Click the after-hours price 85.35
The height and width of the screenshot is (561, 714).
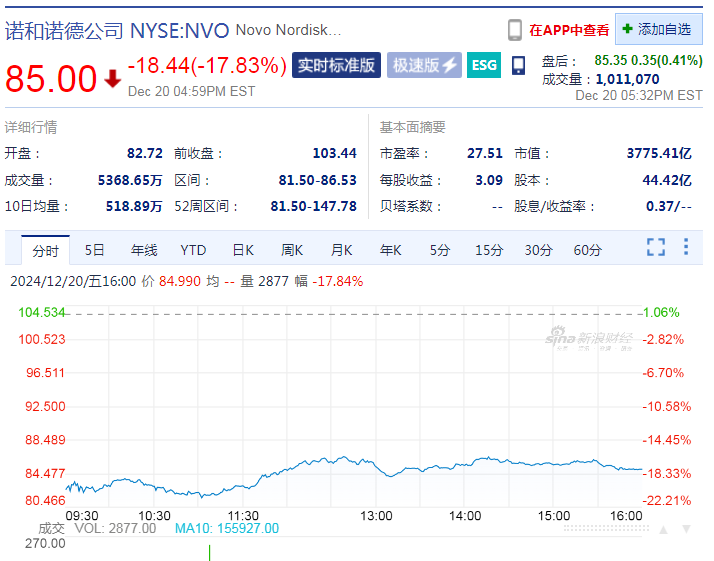point(611,60)
